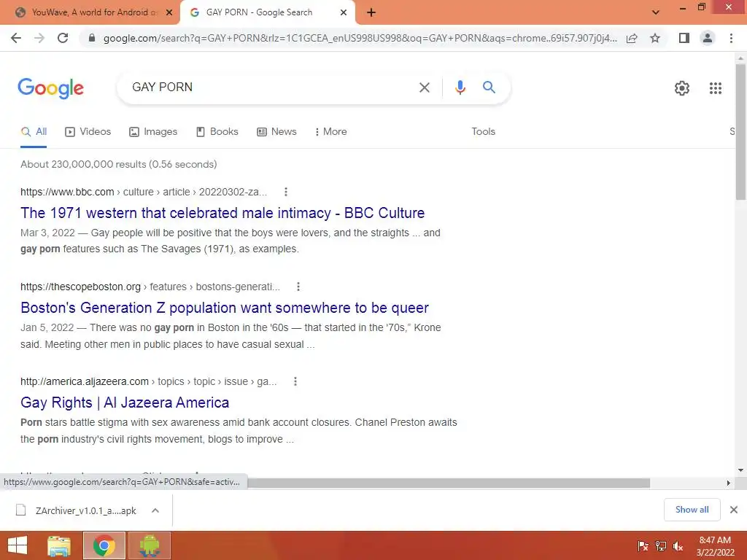This screenshot has height=560, width=747.
Task: Open the BBC Culture 1971 western result
Action: pos(222,213)
